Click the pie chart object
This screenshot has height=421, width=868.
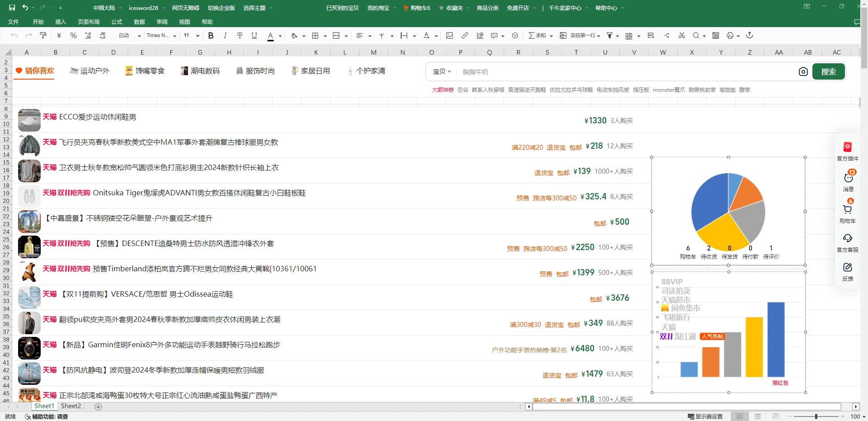728,211
